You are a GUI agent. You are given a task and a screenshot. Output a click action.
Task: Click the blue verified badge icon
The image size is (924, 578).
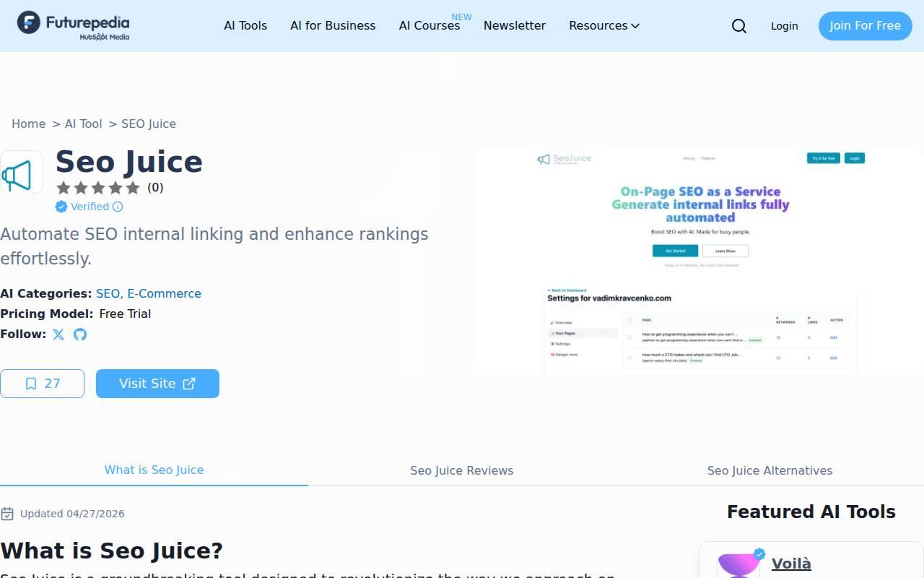pyautogui.click(x=61, y=207)
